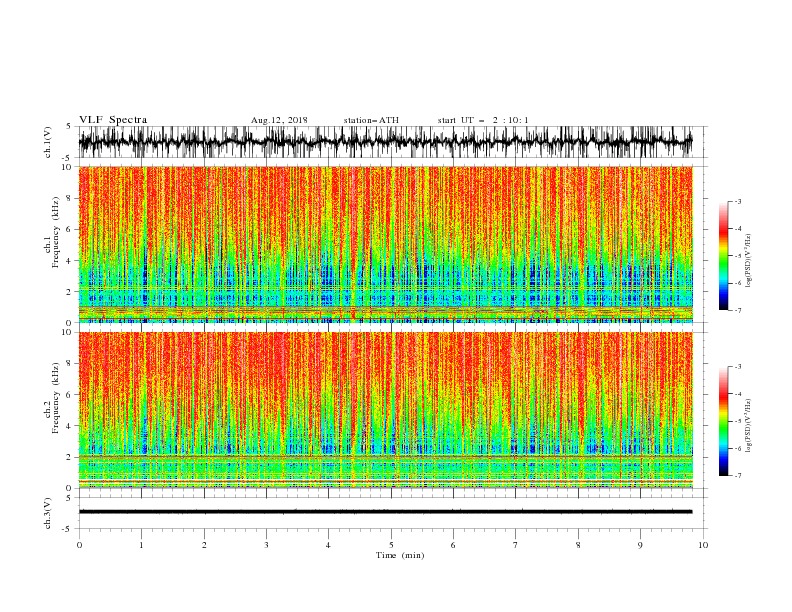The height and width of the screenshot is (612, 792).
Task: Click the 'Time (min)' axis label
Action: point(400,555)
